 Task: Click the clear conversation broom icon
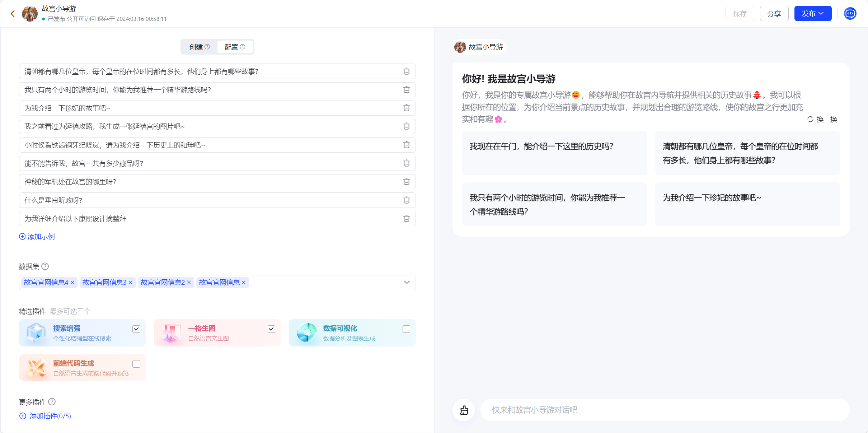464,410
